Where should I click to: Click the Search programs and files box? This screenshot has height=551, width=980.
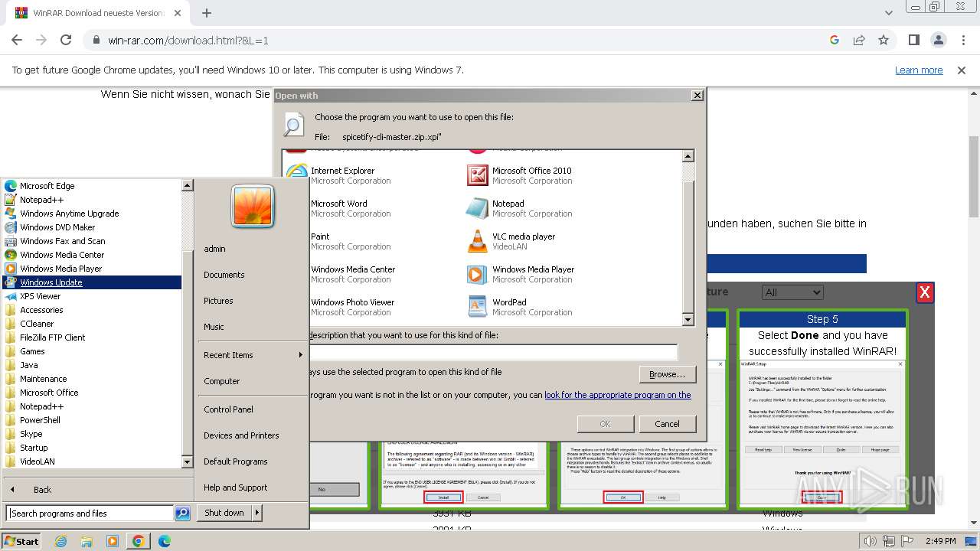[90, 514]
